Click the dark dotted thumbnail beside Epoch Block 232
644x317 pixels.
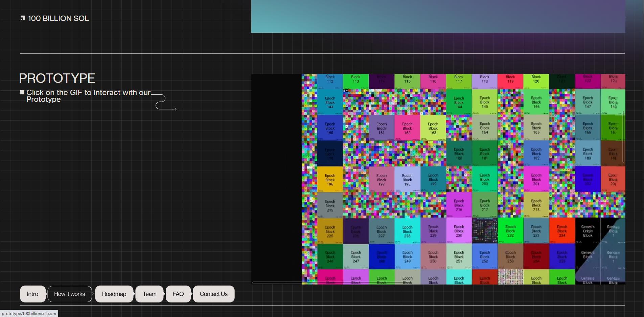click(485, 231)
